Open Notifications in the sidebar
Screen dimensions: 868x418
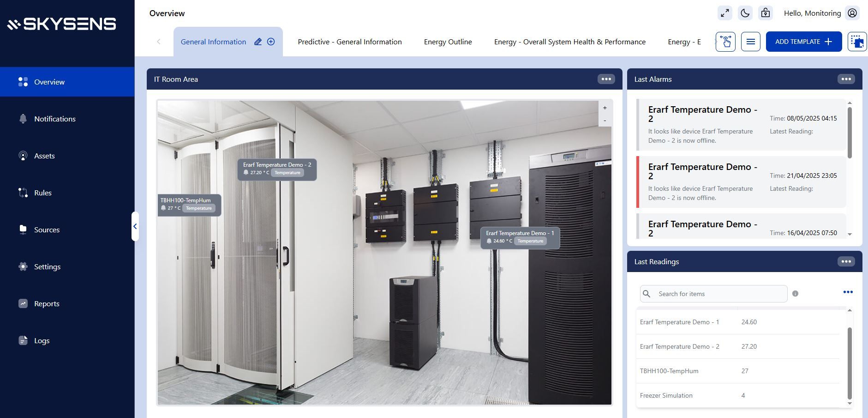[x=54, y=119]
